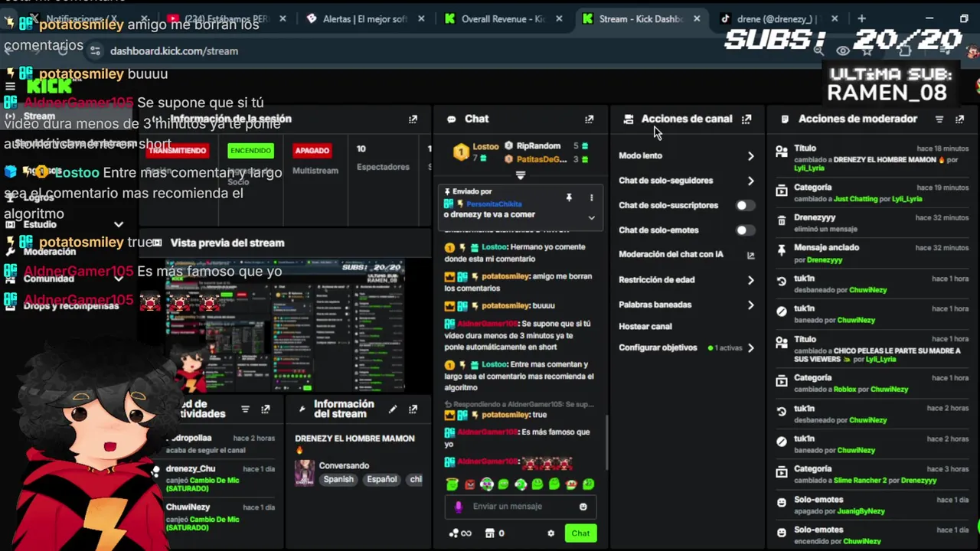Edit stream info with pencil icon
This screenshot has height=551, width=980.
click(x=393, y=409)
